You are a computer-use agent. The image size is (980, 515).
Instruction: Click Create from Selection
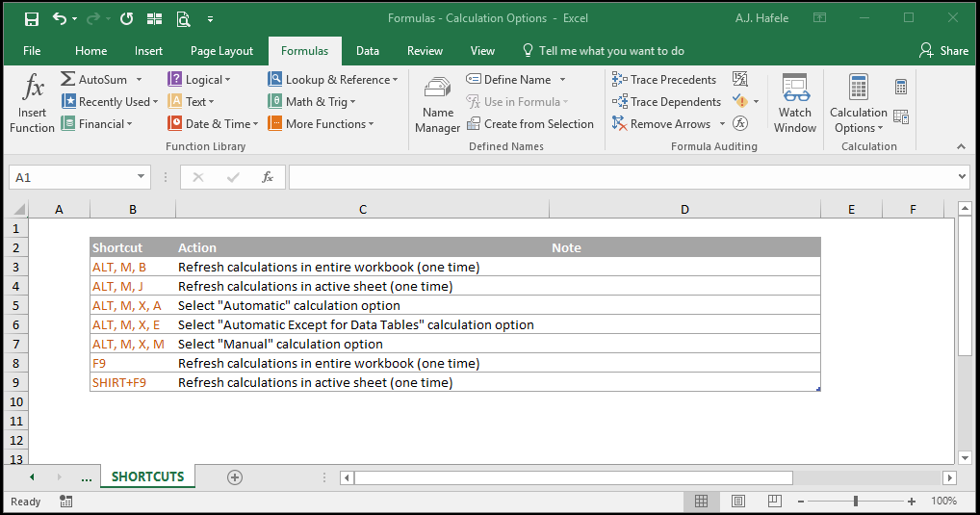(530, 124)
